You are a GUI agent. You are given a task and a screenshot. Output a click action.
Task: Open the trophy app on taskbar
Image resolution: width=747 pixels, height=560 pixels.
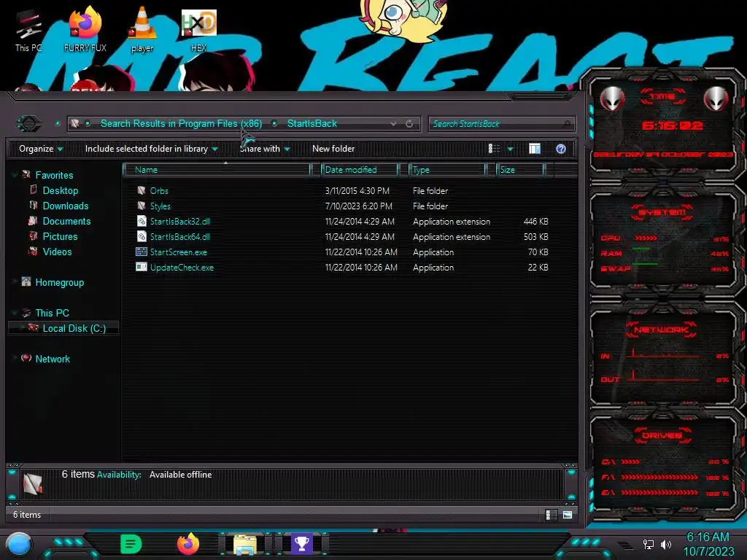coord(301,544)
